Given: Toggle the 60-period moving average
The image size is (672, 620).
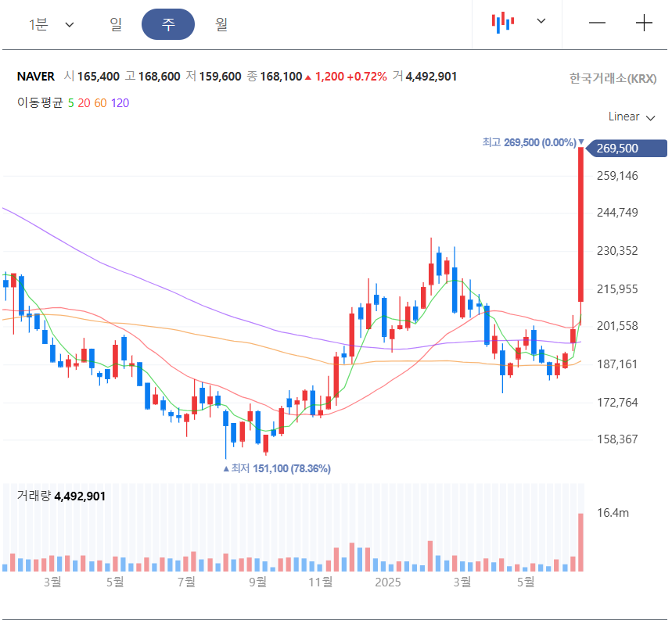Looking at the screenshot, I should tap(100, 103).
